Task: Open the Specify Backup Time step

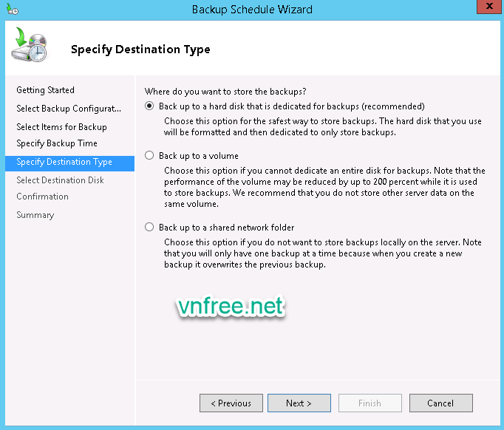Action: coord(57,143)
